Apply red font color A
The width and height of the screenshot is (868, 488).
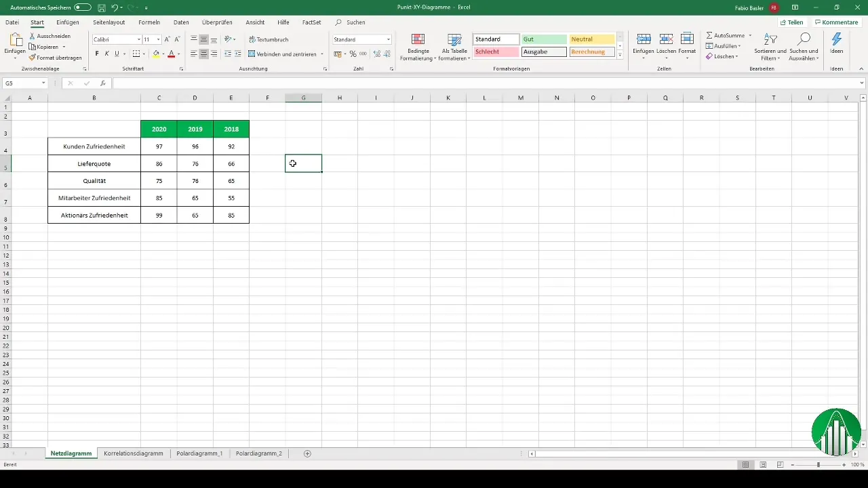click(171, 54)
